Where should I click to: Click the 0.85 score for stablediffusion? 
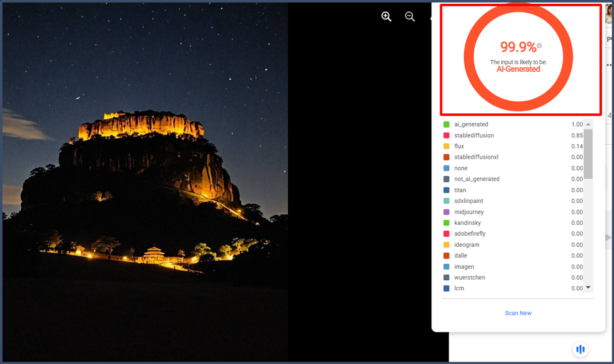tap(577, 135)
